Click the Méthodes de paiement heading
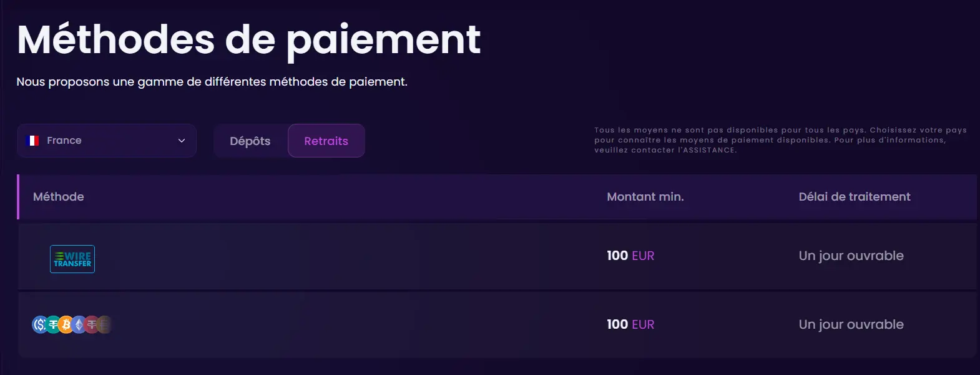The image size is (980, 375). [x=249, y=40]
